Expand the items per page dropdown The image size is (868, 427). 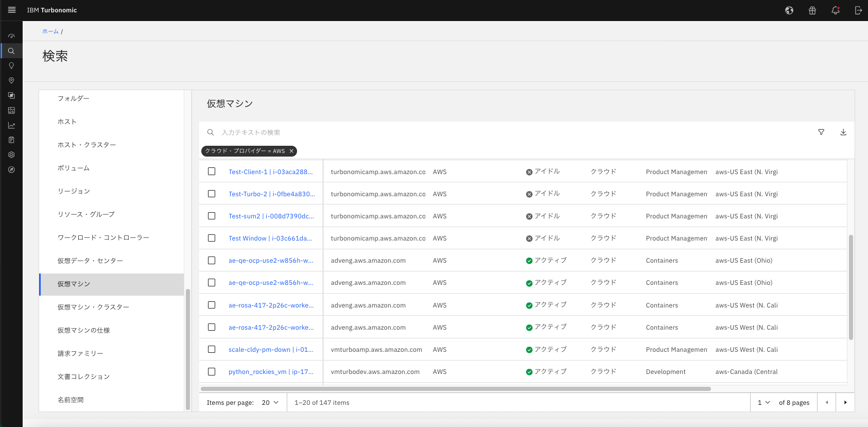coord(270,403)
